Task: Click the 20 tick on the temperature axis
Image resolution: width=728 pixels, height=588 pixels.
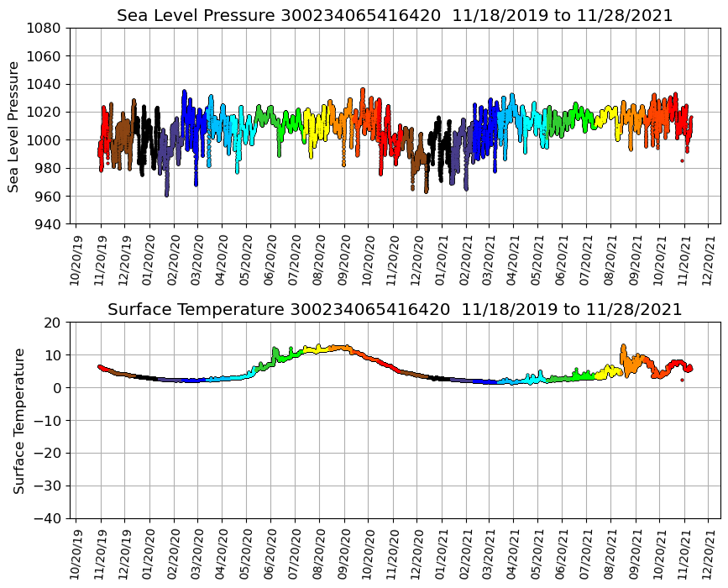Action: pos(52,323)
